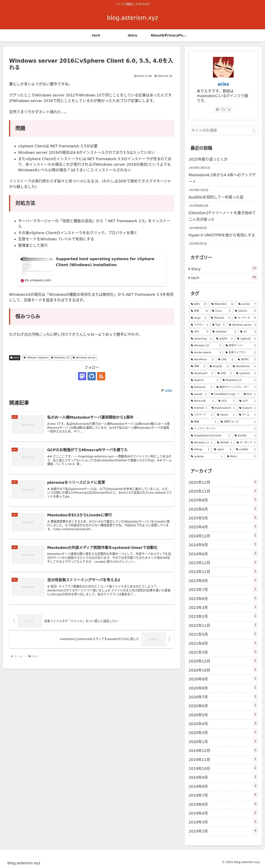
Task: Click the Windows server tag below article
Action: [x=84, y=357]
